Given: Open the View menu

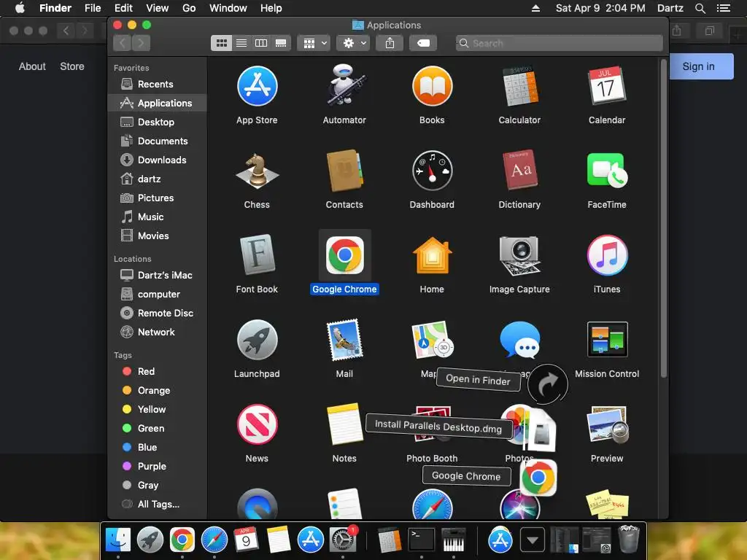Looking at the screenshot, I should click(x=158, y=8).
